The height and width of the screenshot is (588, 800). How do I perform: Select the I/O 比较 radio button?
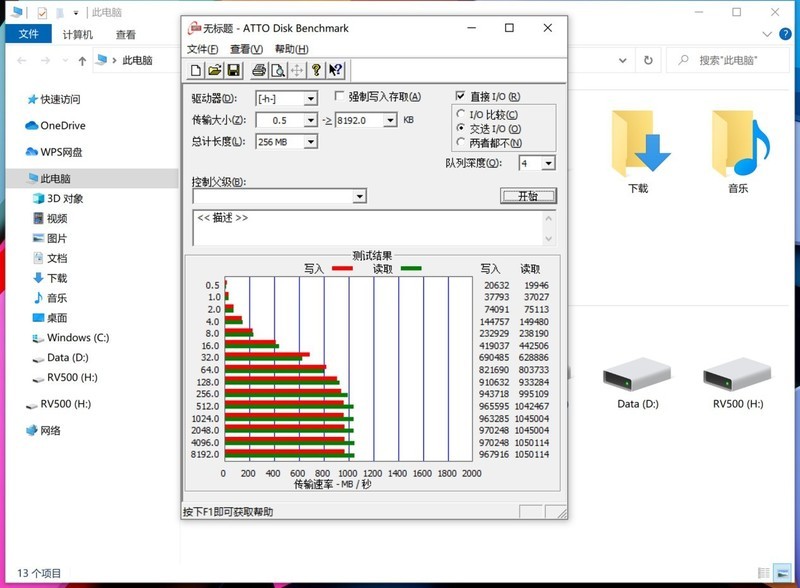tap(462, 116)
